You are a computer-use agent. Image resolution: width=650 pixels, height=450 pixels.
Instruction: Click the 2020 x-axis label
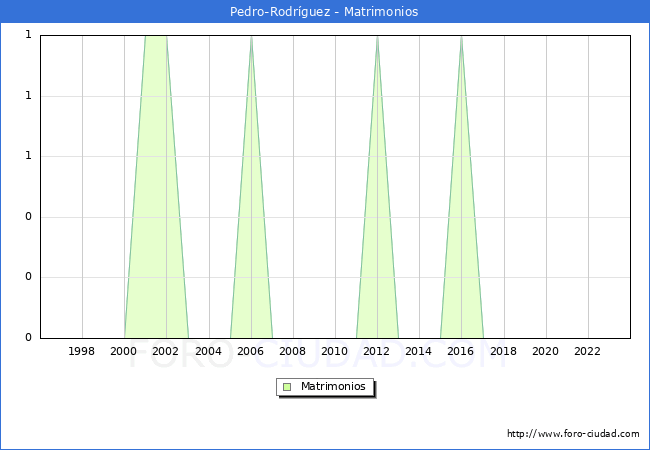coord(545,351)
